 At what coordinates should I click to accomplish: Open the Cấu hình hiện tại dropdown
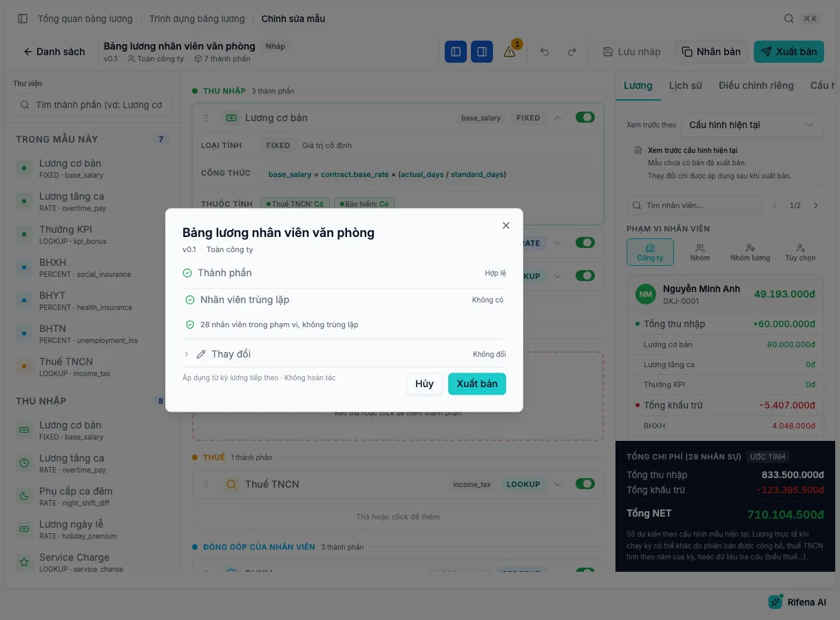[x=752, y=125]
